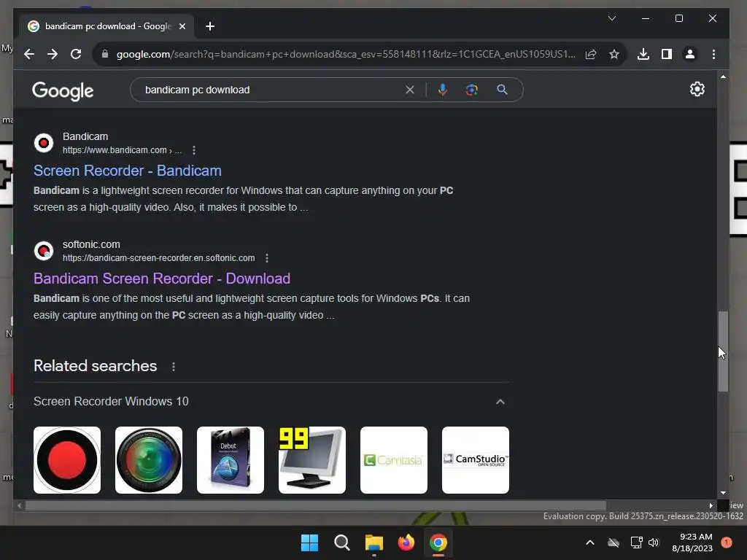747x560 pixels.
Task: Click the horizontal scrollbar left arrow
Action: coord(19,506)
